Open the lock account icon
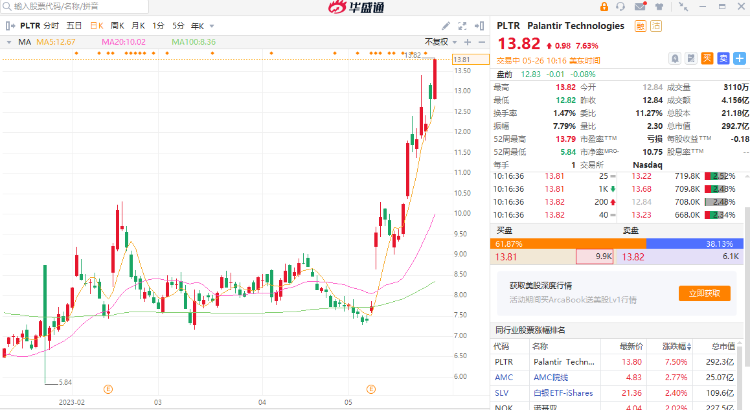The width and height of the screenshot is (750, 410). click(x=604, y=7)
